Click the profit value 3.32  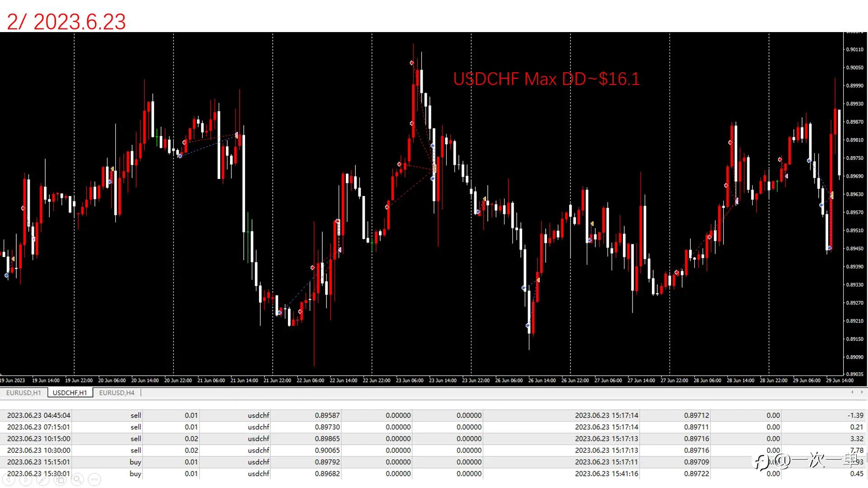click(857, 439)
